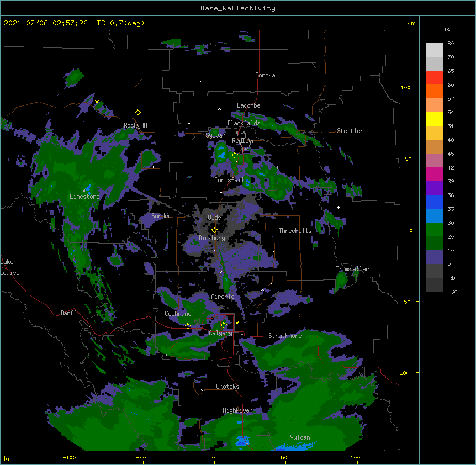This screenshot has height=465, width=476.
Task: Select the purple swatch in the legend
Action: [x=434, y=188]
